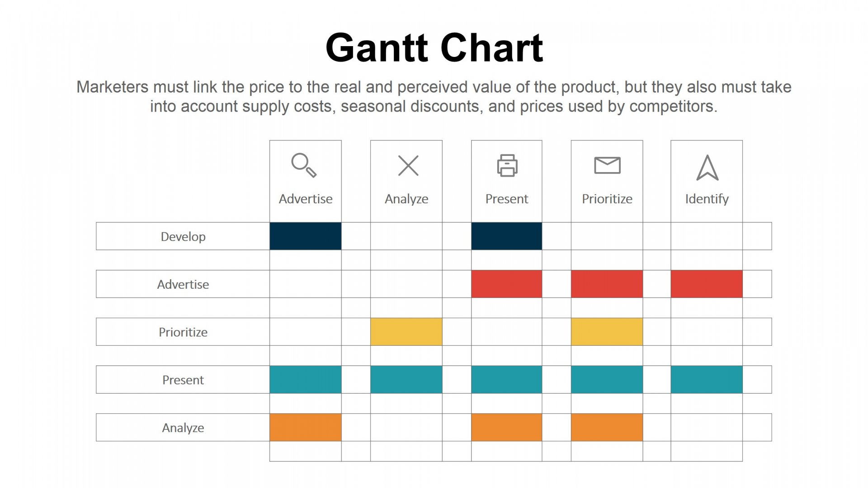Click the Analyze row label at bottom
This screenshot has width=868, height=488.
(183, 427)
